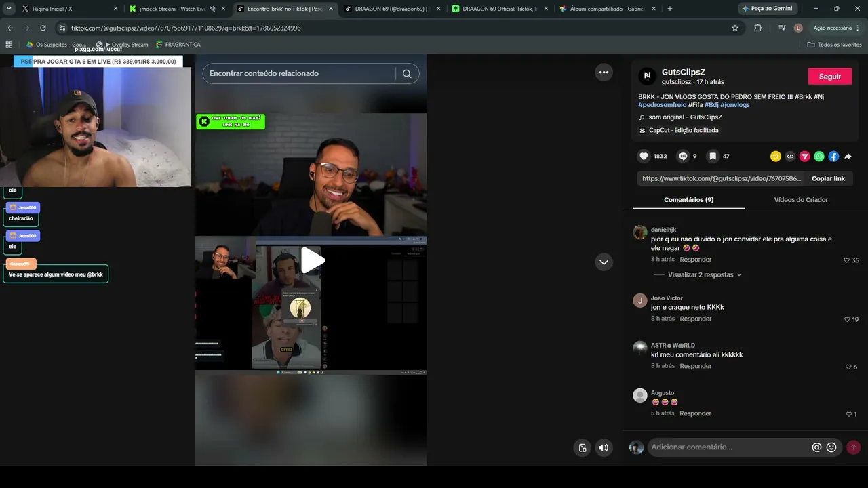Open the #Bdj hashtag link

(x=711, y=105)
